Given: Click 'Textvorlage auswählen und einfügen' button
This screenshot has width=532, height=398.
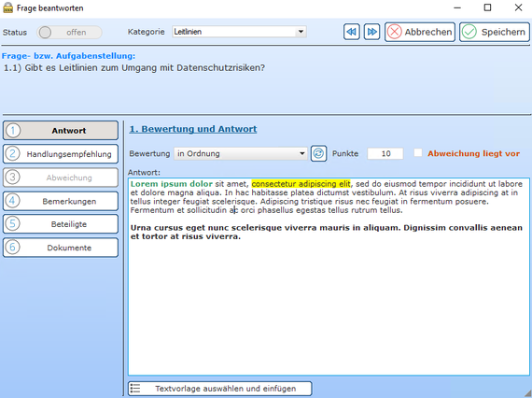Looking at the screenshot, I should pyautogui.click(x=220, y=389).
